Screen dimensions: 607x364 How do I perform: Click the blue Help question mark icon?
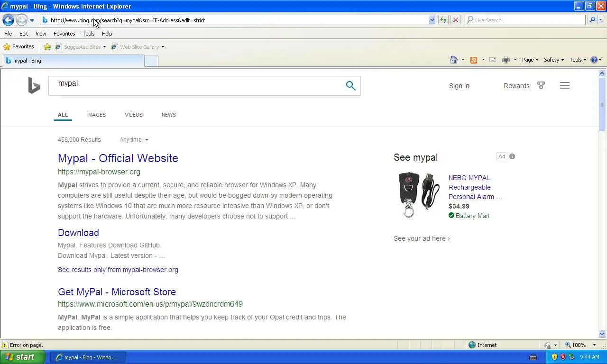pos(594,60)
